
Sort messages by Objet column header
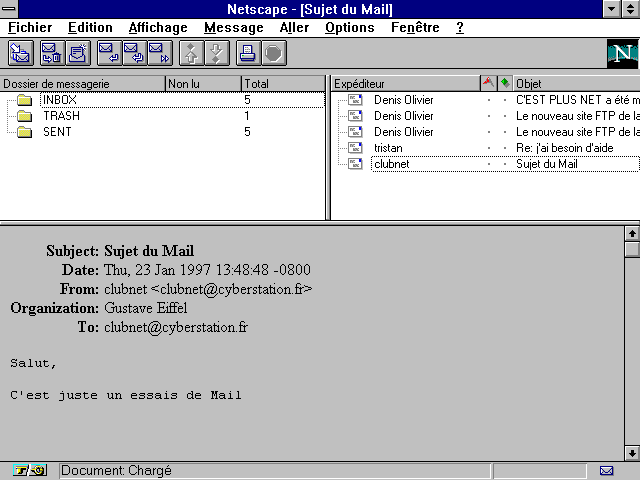(576, 84)
